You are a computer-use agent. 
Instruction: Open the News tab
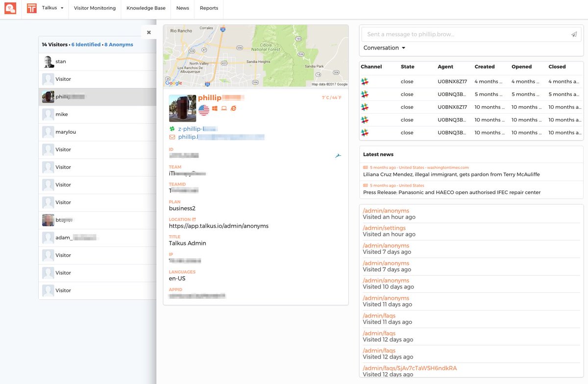pos(183,8)
